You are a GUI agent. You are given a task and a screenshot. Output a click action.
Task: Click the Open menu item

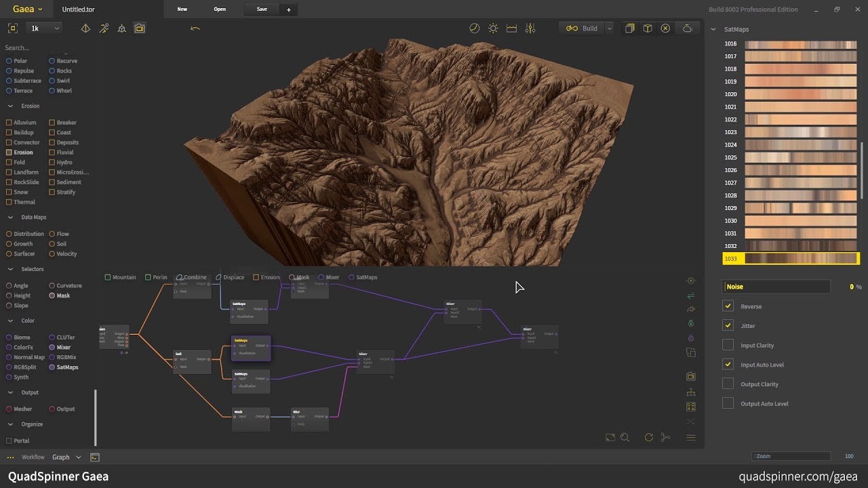[x=220, y=9]
